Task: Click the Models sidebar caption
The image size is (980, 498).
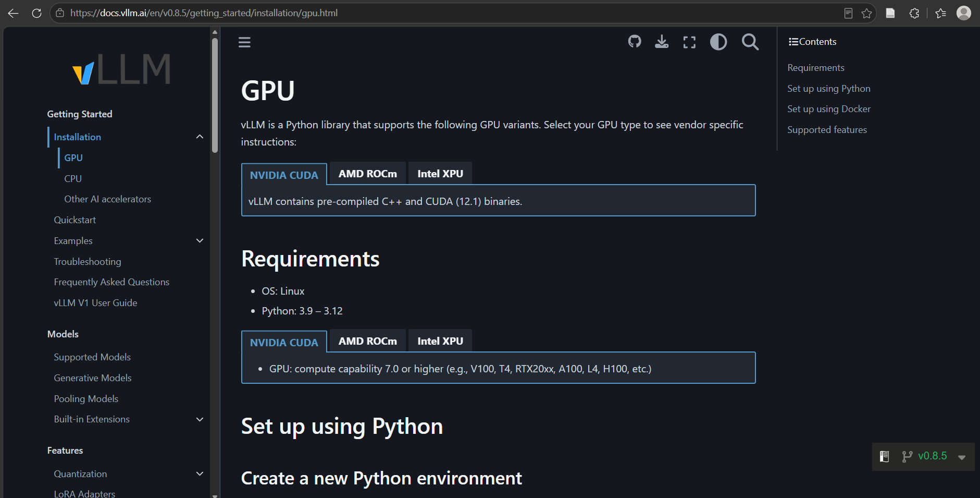Action: (x=63, y=334)
